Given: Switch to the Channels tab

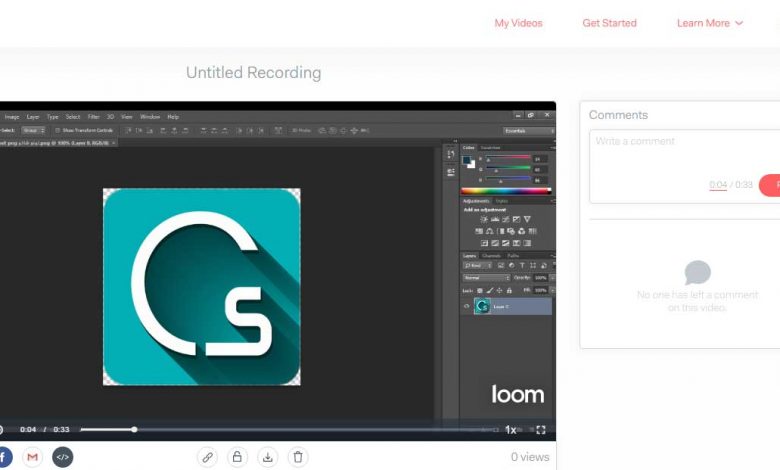Looking at the screenshot, I should (491, 256).
